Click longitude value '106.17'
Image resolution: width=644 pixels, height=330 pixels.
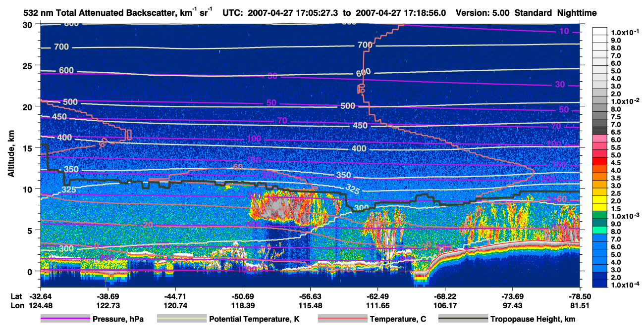[x=445, y=305]
